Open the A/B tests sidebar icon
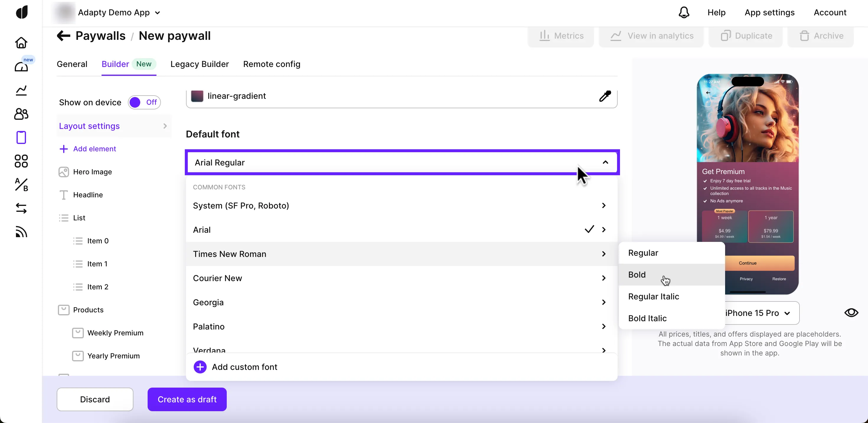Screen dimensions: 868x423 (x=21, y=185)
